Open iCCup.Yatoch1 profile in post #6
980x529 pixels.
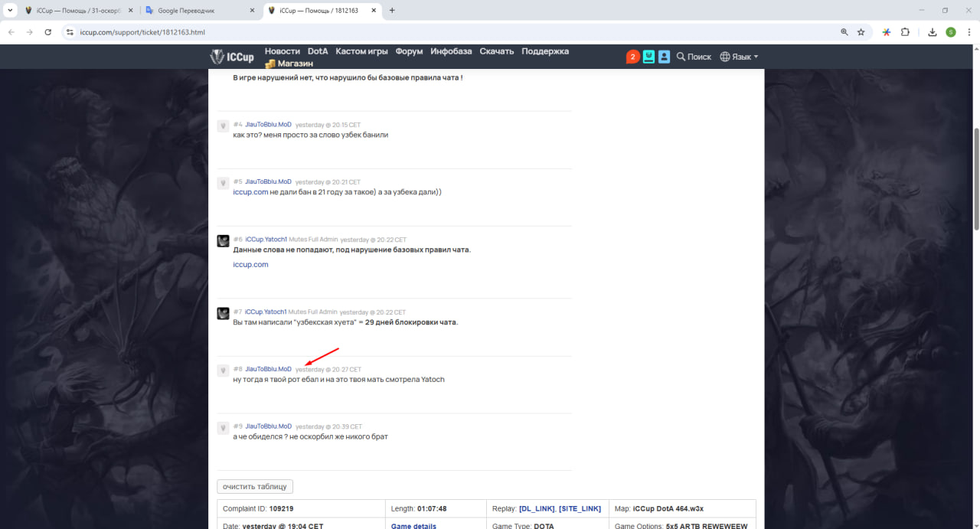[266, 239]
